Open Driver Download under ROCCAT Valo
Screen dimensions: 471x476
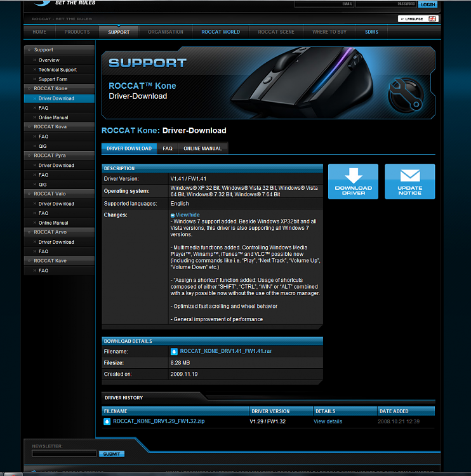[x=56, y=204]
